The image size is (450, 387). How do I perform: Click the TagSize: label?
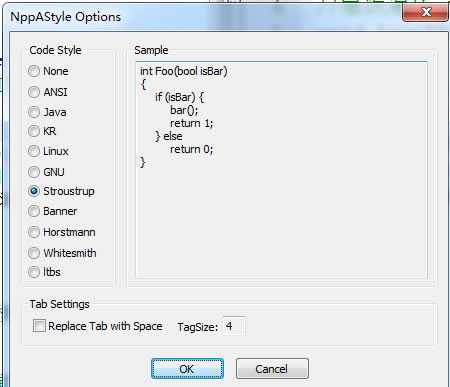click(x=198, y=327)
